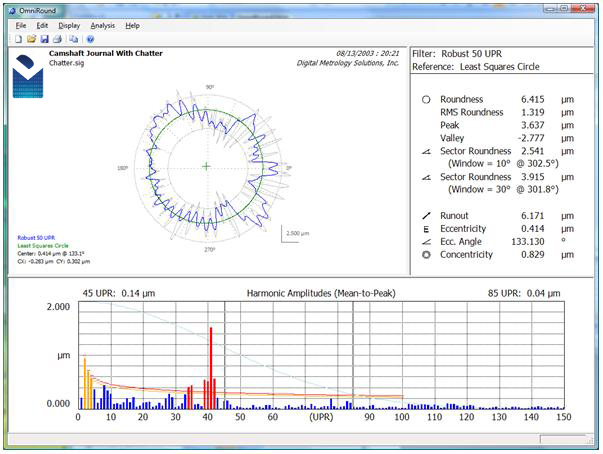Click Reference: Least Squares Circle text
Screen dimensions: 603x454
click(476, 67)
